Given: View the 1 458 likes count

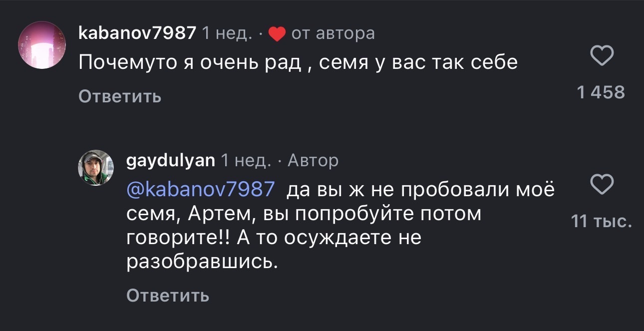Looking at the screenshot, I should 601,92.
